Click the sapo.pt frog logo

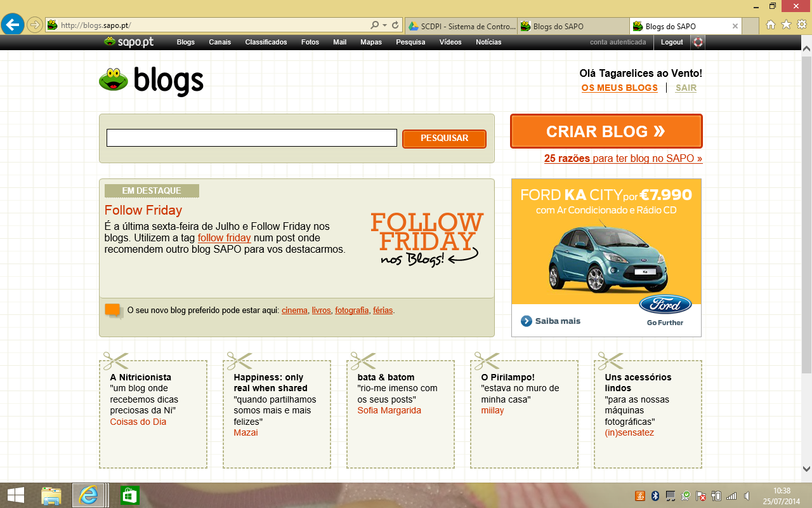click(x=129, y=42)
